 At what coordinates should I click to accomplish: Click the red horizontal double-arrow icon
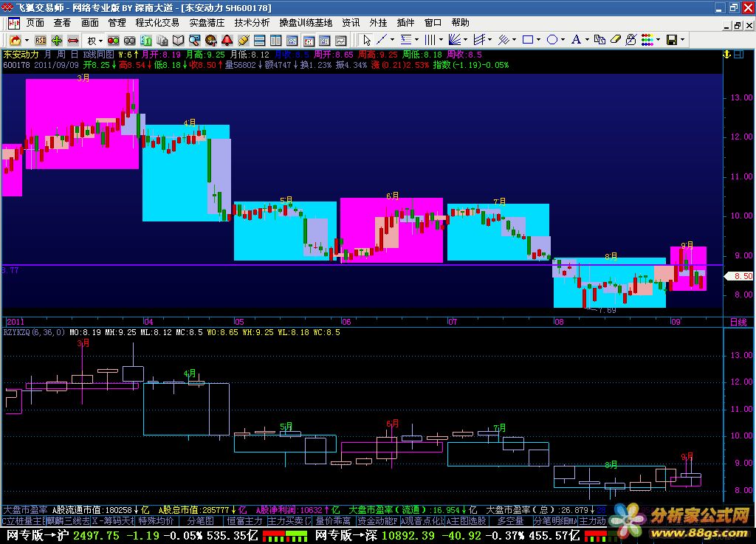[73, 40]
